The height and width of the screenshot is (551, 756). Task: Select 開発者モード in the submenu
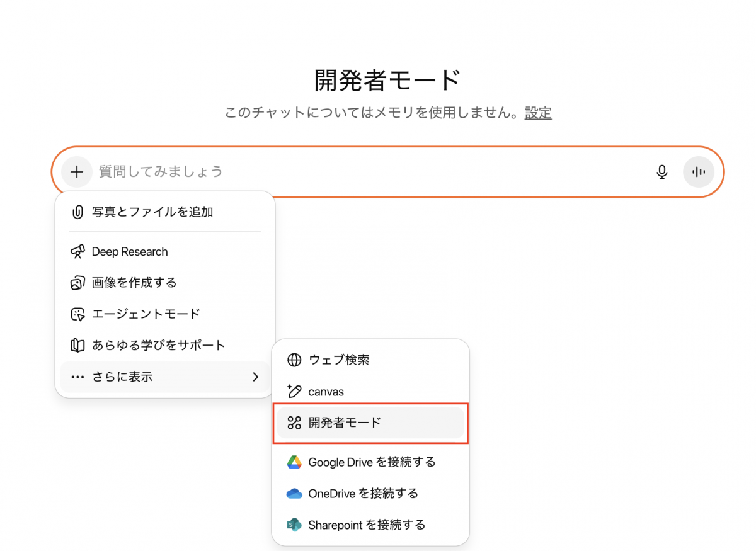(370, 423)
